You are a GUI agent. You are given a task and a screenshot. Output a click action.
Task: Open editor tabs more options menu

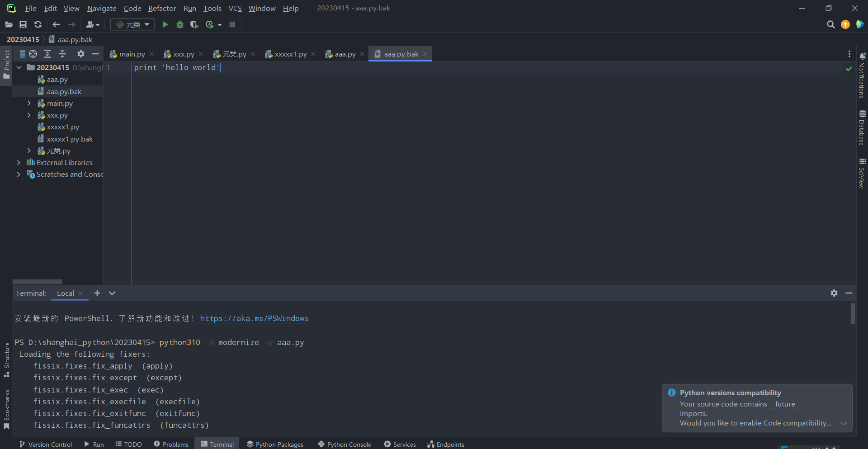click(x=849, y=54)
